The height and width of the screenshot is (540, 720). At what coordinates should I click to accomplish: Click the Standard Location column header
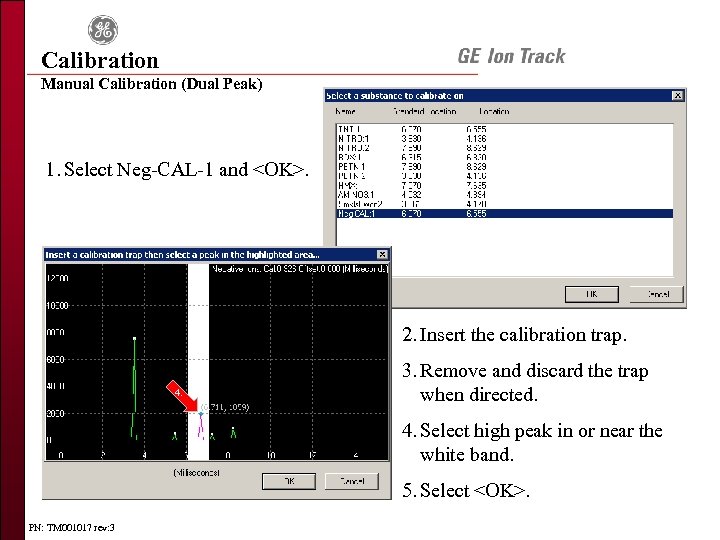(x=425, y=111)
